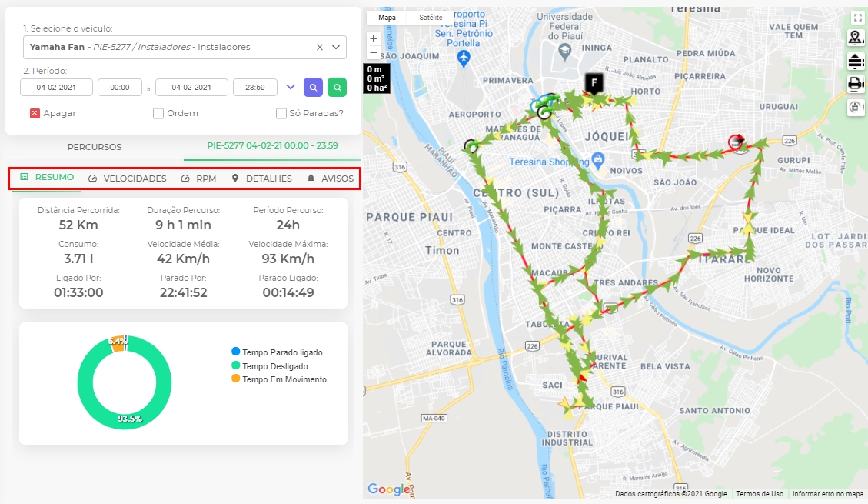Click the Google logo on map

click(x=389, y=489)
